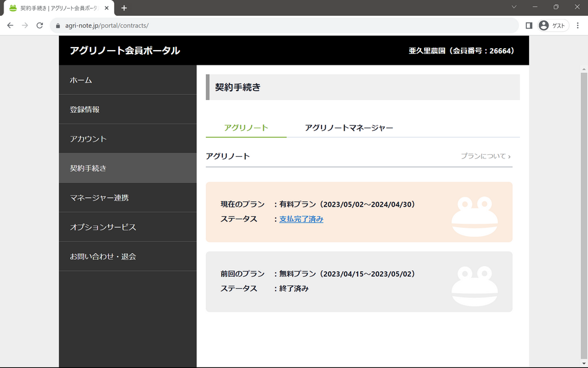
Task: Click the address bar URL field
Action: [284, 25]
